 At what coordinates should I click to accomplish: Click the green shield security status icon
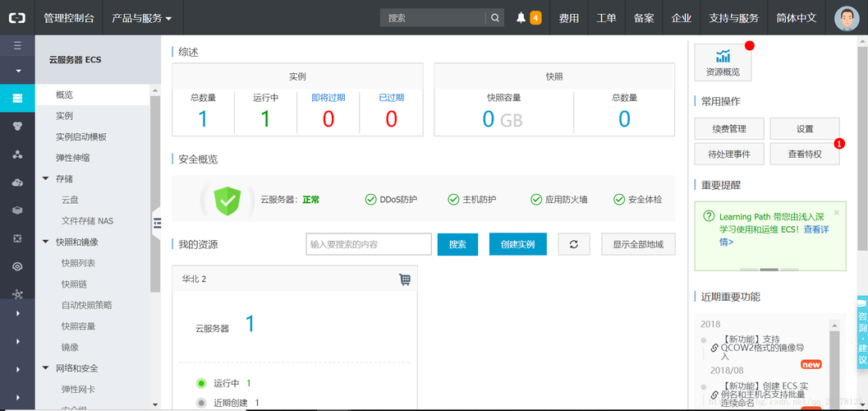tap(227, 200)
